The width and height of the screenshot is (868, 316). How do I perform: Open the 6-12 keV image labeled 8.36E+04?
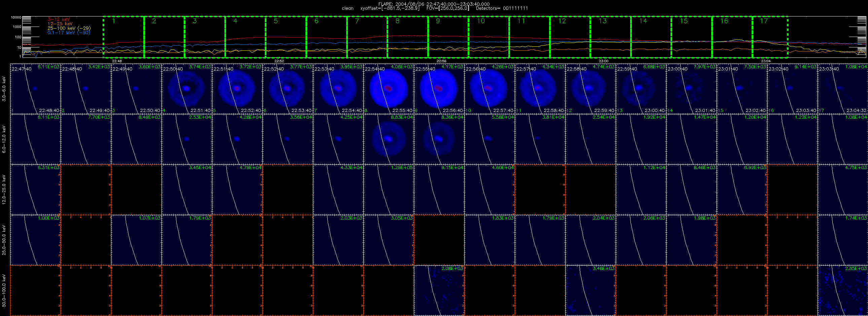(439, 139)
